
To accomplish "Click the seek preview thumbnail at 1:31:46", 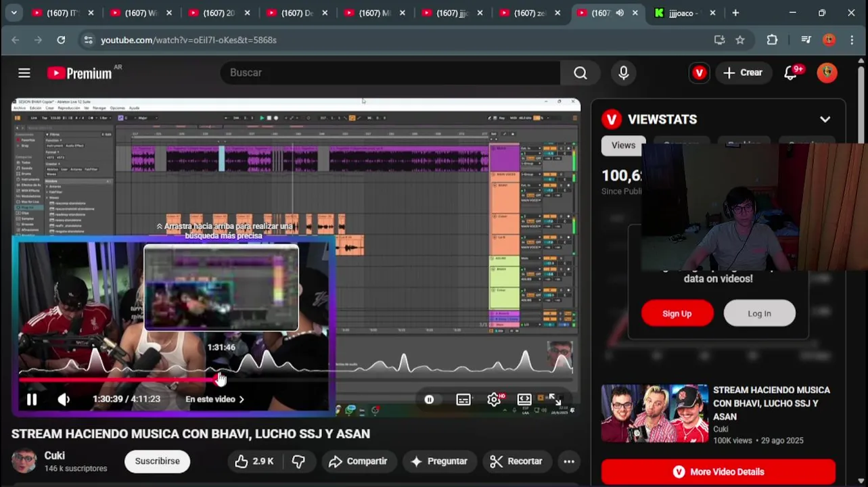I will pos(221,287).
